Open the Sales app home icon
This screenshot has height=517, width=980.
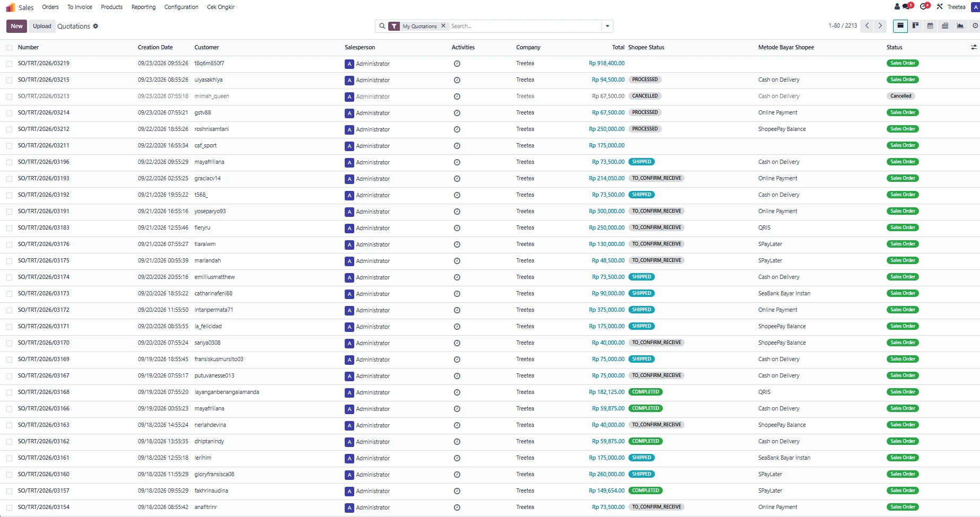click(x=11, y=7)
